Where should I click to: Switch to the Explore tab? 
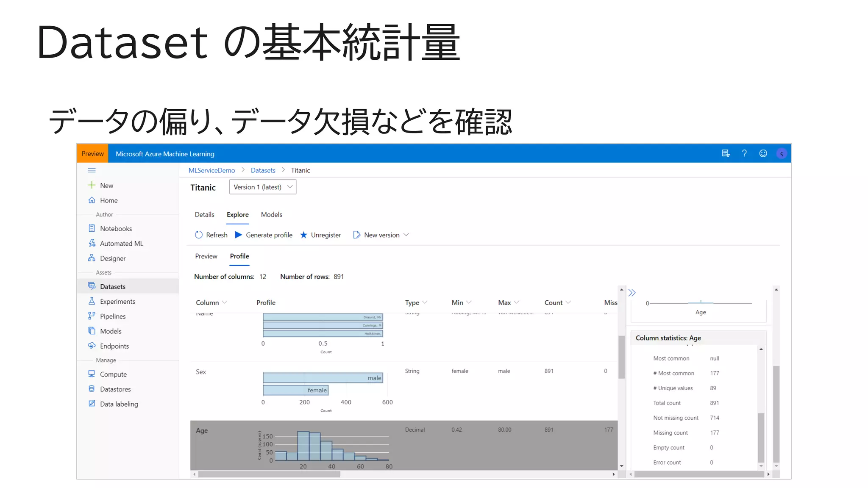tap(237, 214)
